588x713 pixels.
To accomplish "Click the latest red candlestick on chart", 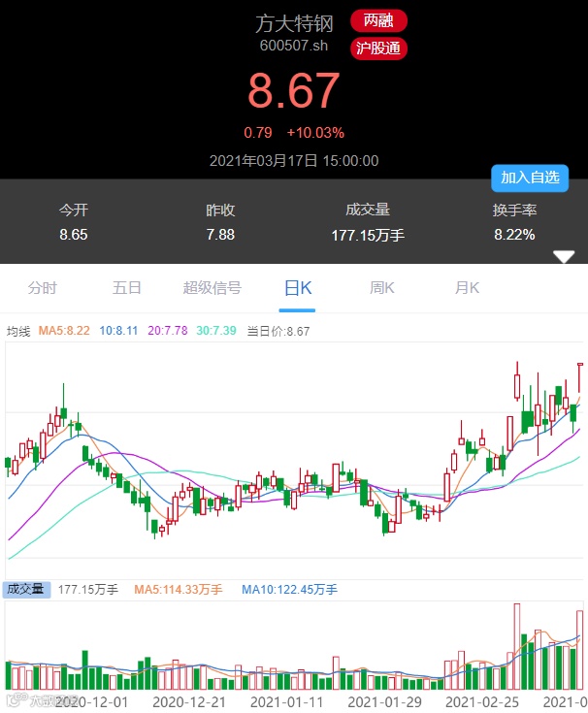I will [580, 378].
